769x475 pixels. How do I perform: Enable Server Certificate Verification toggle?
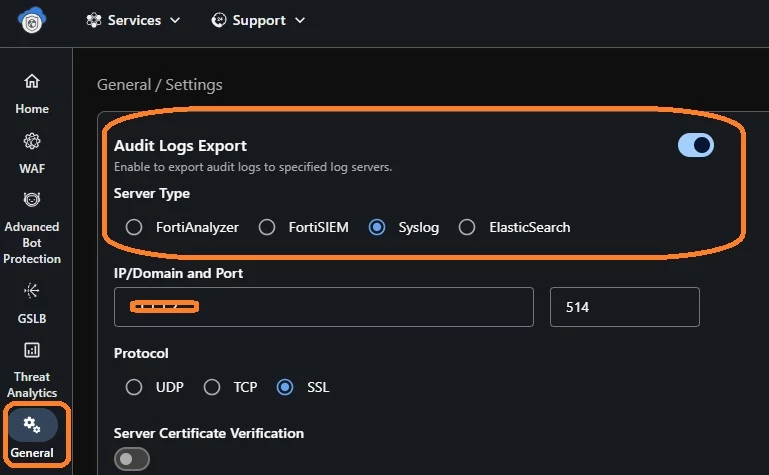[131, 459]
